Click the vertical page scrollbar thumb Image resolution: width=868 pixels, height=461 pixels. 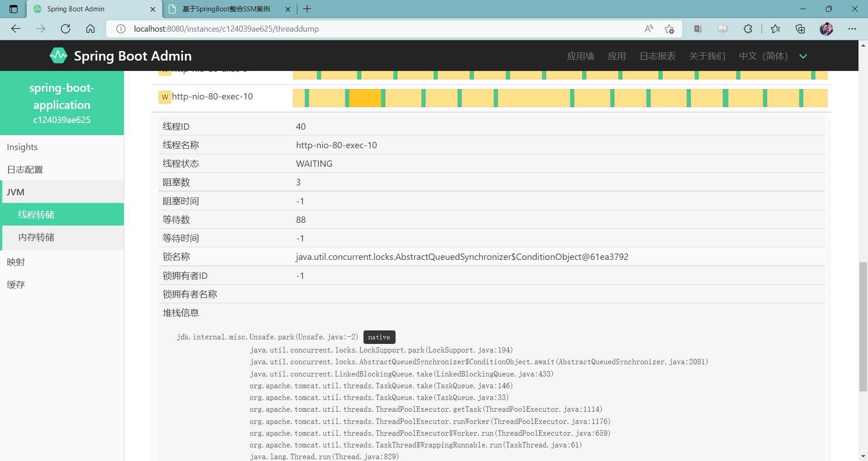863,326
